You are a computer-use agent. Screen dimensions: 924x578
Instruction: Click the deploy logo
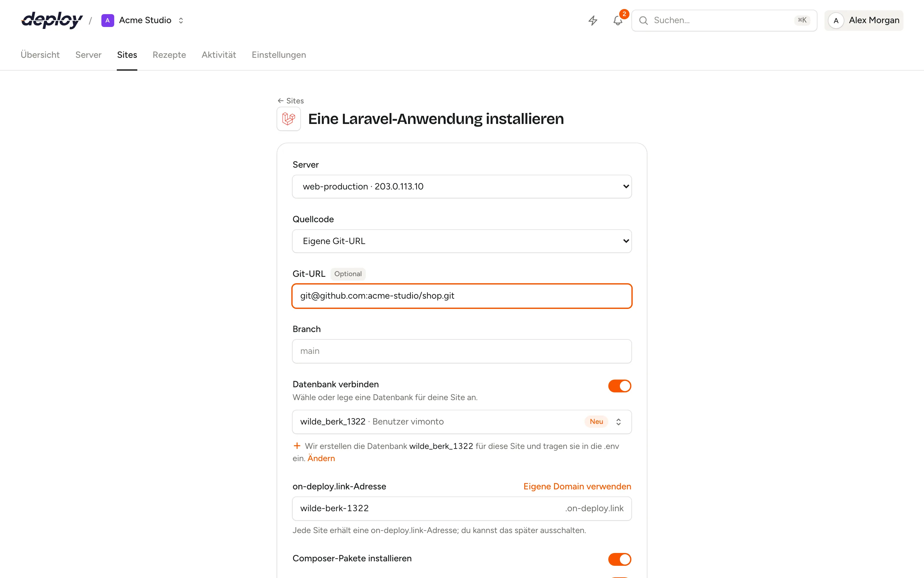coord(52,20)
